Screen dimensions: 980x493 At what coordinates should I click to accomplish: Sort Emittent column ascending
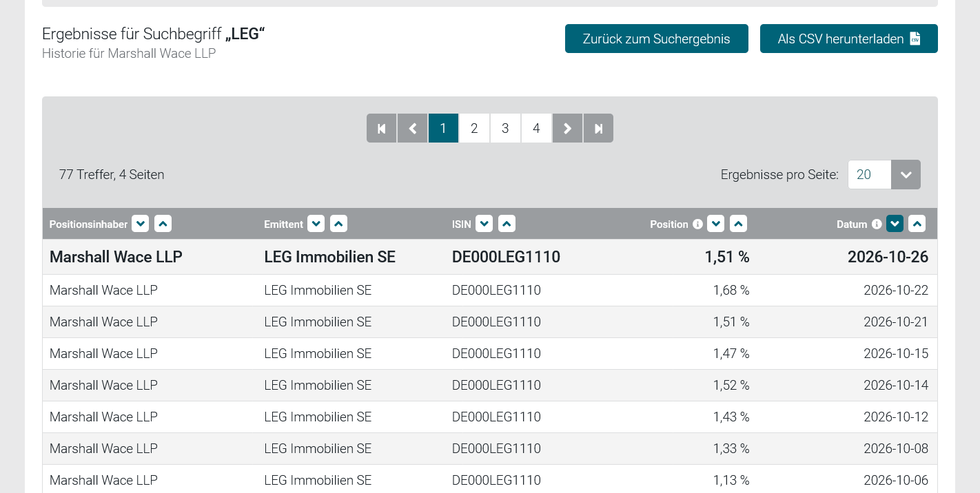338,224
